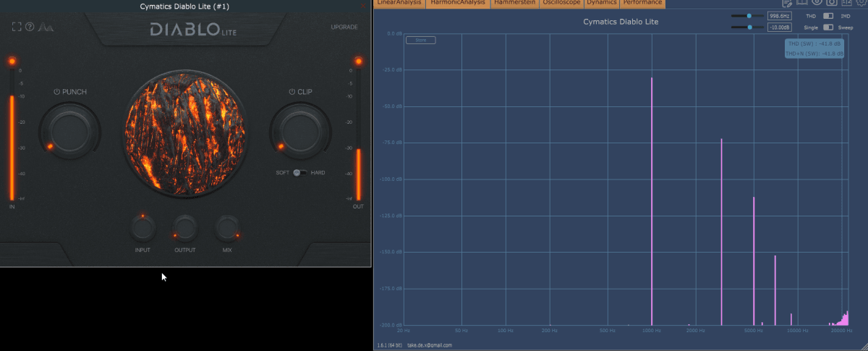Open the Dynamics tab
This screenshot has height=351, width=868.
[602, 3]
